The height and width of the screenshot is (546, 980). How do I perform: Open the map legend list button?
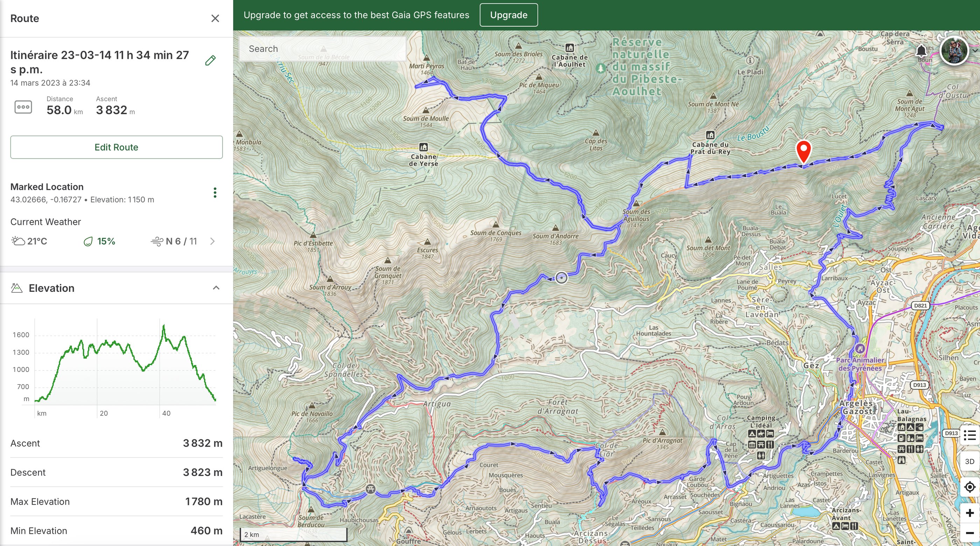pos(970,435)
